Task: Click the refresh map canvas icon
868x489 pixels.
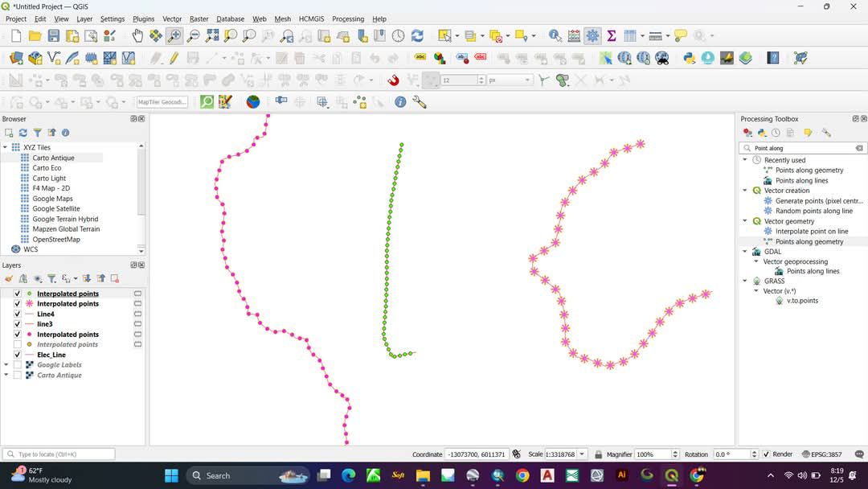Action: tap(417, 36)
